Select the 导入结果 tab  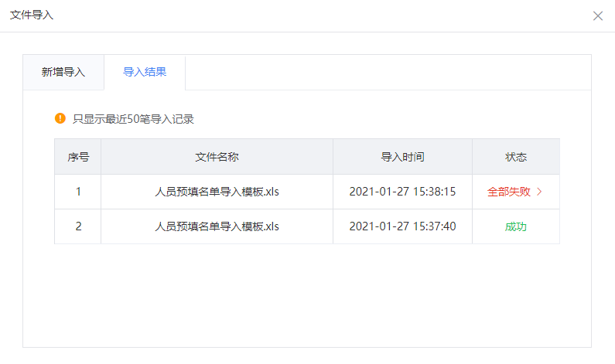pos(145,72)
